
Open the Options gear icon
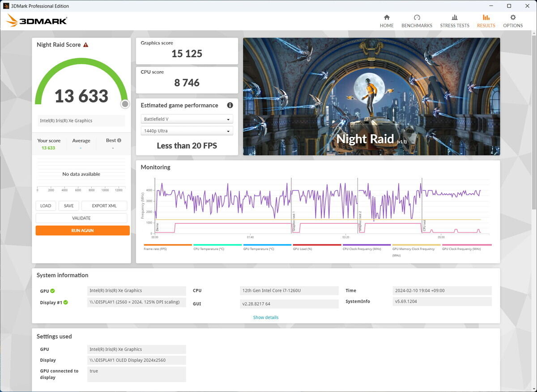[x=513, y=17]
